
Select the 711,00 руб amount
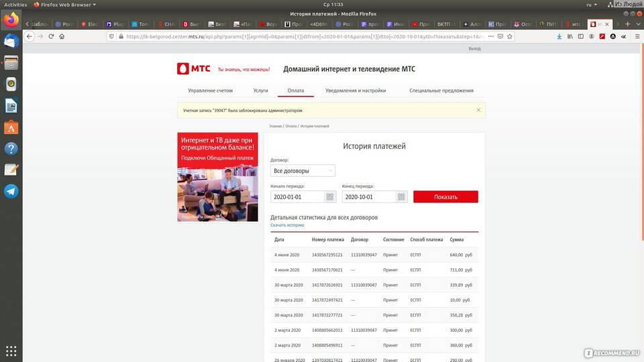tap(461, 270)
